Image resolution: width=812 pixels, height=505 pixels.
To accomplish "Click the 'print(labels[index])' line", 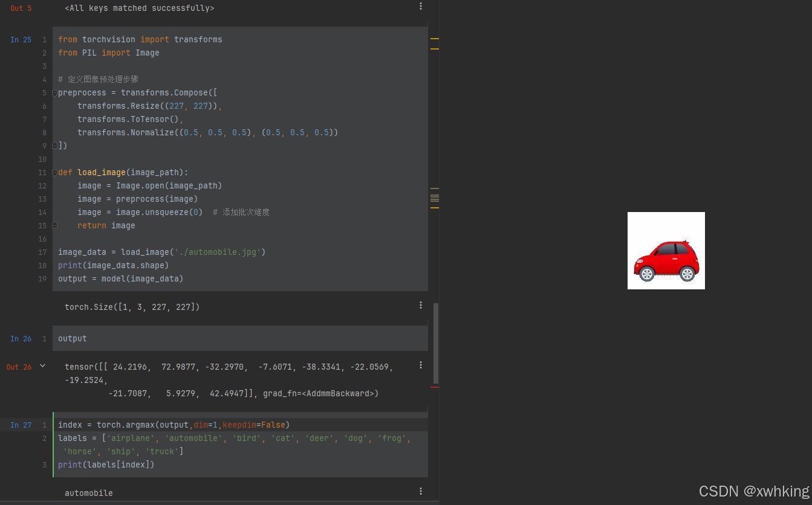I will point(106,465).
